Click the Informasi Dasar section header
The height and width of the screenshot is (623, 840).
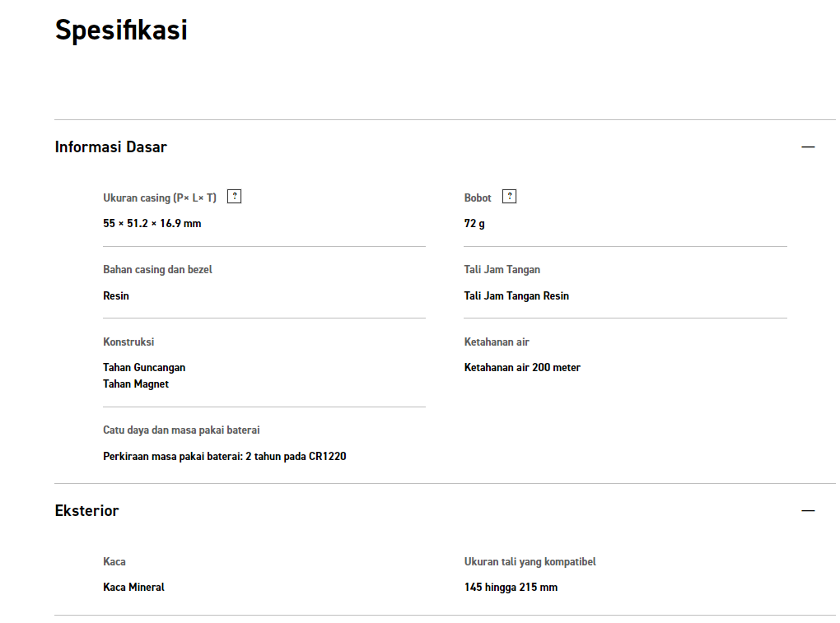pos(111,147)
